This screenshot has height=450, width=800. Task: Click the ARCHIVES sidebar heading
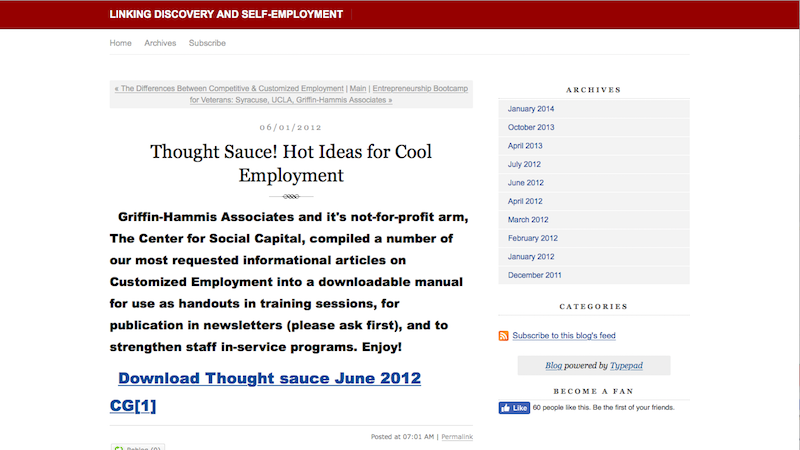point(593,90)
